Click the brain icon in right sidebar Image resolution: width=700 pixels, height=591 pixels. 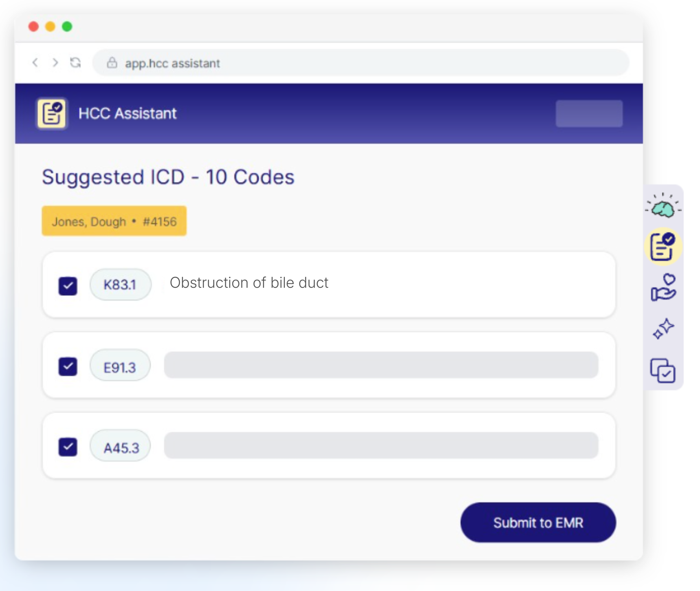coord(663,207)
